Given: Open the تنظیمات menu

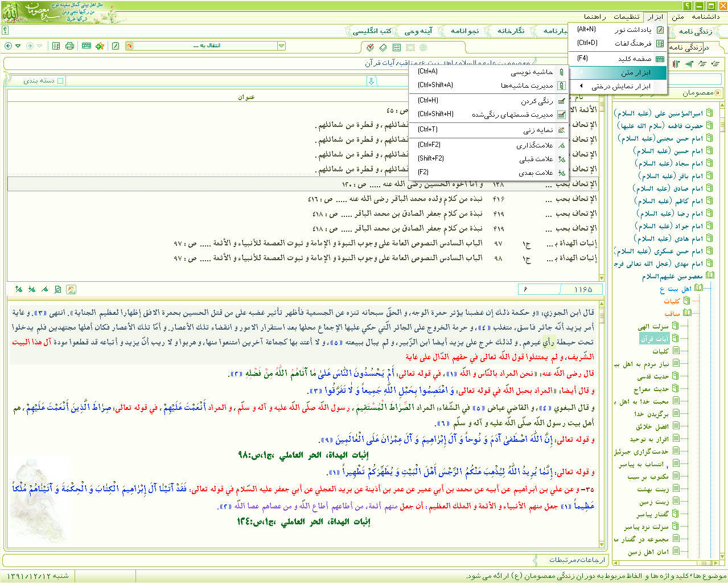Looking at the screenshot, I should coord(626,17).
